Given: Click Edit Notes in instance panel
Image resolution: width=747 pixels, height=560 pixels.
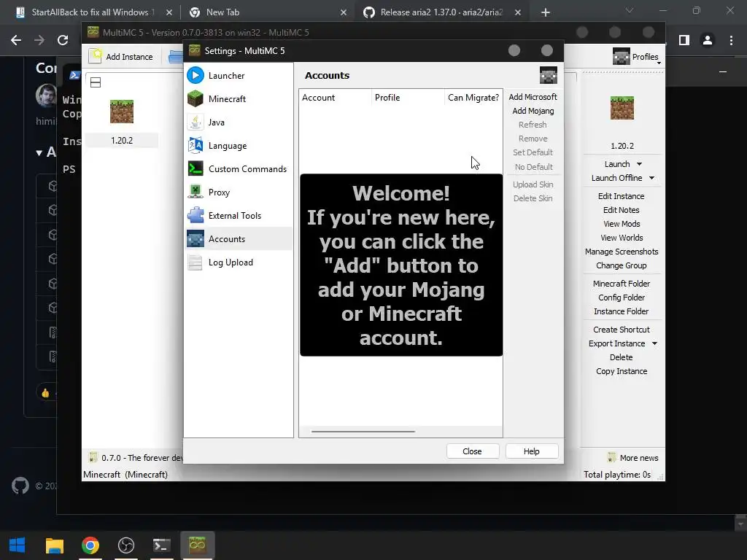Looking at the screenshot, I should 622,209.
